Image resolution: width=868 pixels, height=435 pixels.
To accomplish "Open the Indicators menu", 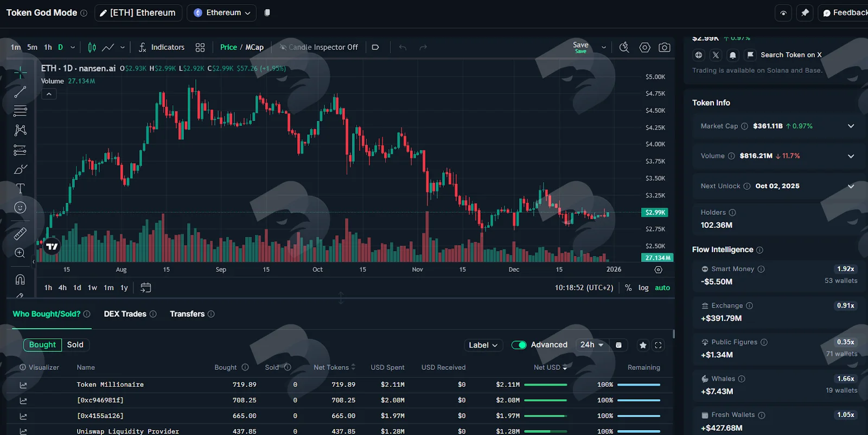I will pos(162,48).
